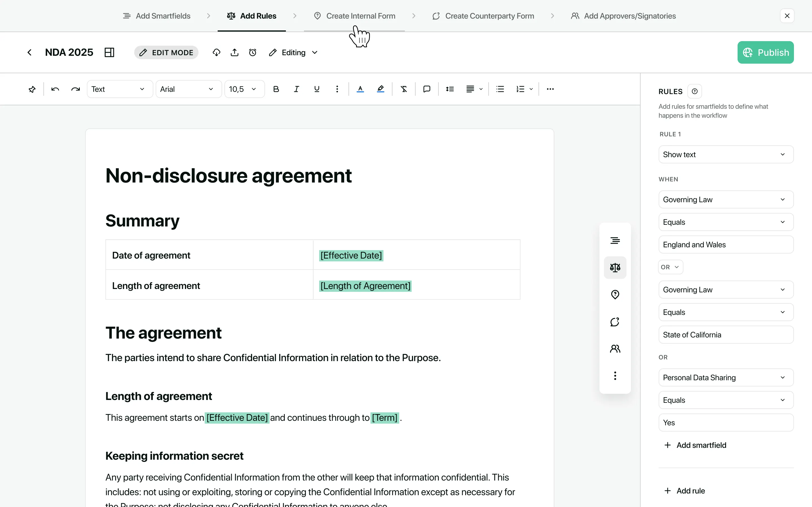Click the green Publish button
Screen dimensions: 812x507
[x=765, y=53]
